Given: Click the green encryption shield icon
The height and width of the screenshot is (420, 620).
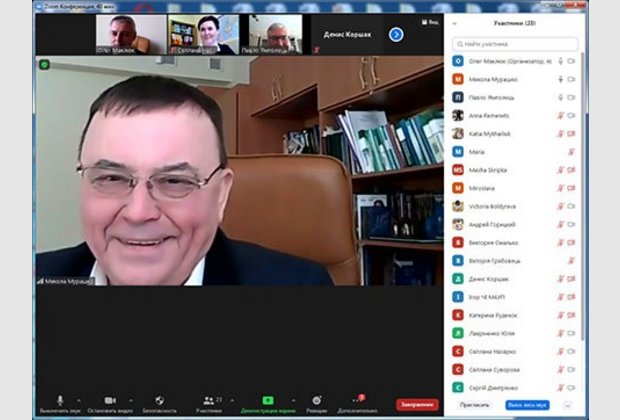Looking at the screenshot, I should pyautogui.click(x=44, y=64).
